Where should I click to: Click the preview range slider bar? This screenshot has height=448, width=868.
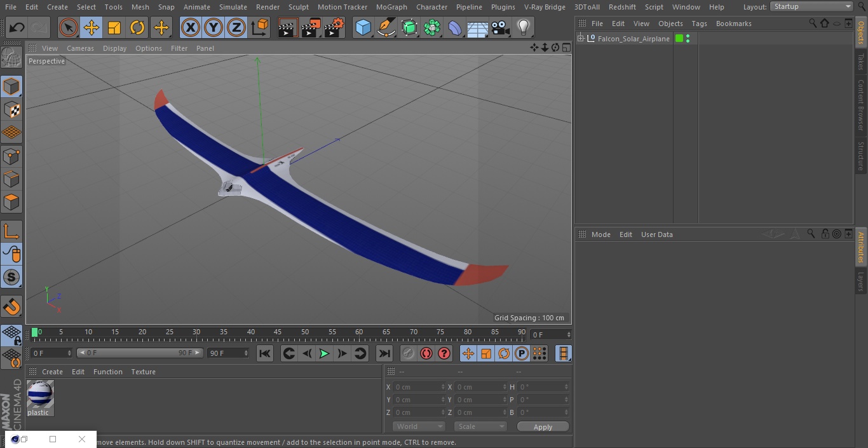(140, 353)
